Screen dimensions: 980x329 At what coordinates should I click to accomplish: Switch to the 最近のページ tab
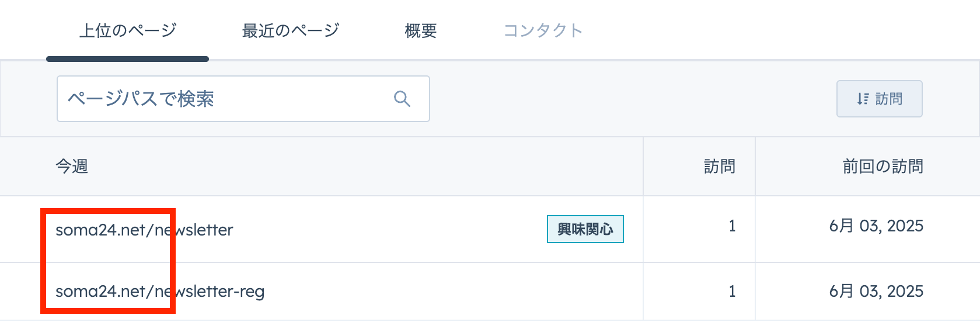tap(291, 30)
